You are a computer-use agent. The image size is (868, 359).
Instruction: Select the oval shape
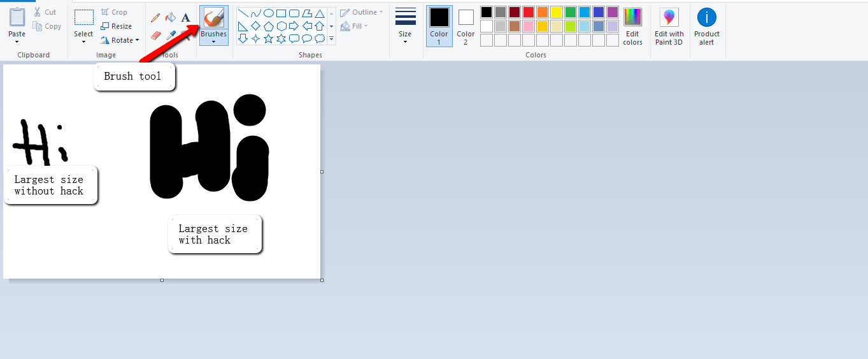269,13
